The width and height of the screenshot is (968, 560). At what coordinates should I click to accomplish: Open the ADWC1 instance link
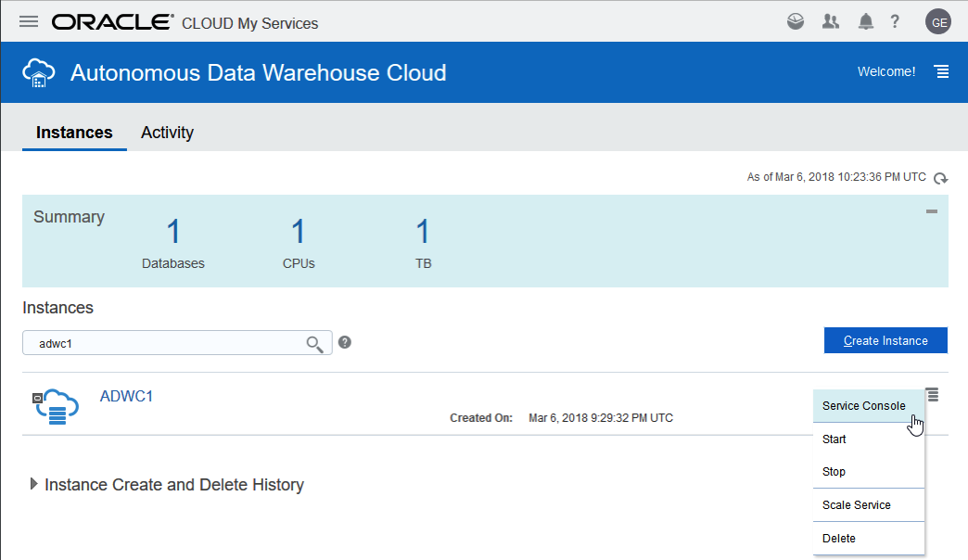[126, 396]
